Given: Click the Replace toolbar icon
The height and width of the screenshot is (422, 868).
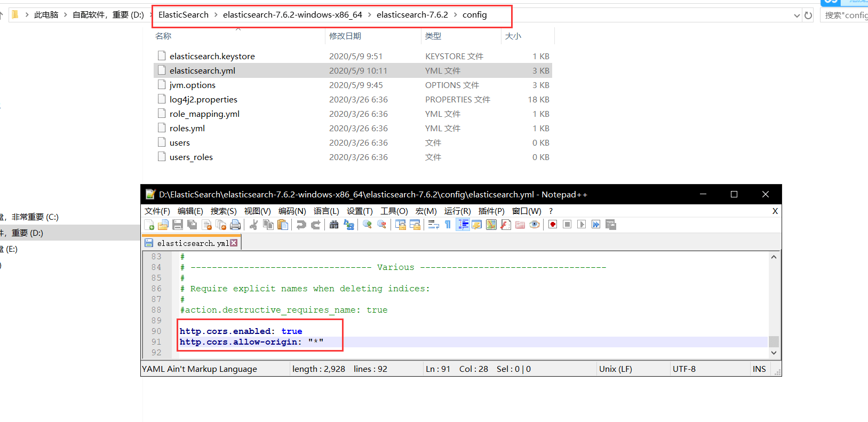Looking at the screenshot, I should coord(349,225).
